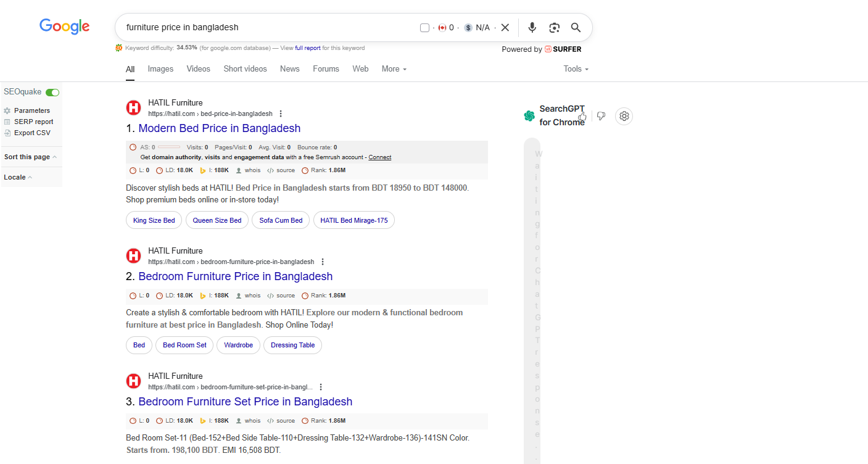Expand the Locale section in sidebar

pyautogui.click(x=18, y=177)
